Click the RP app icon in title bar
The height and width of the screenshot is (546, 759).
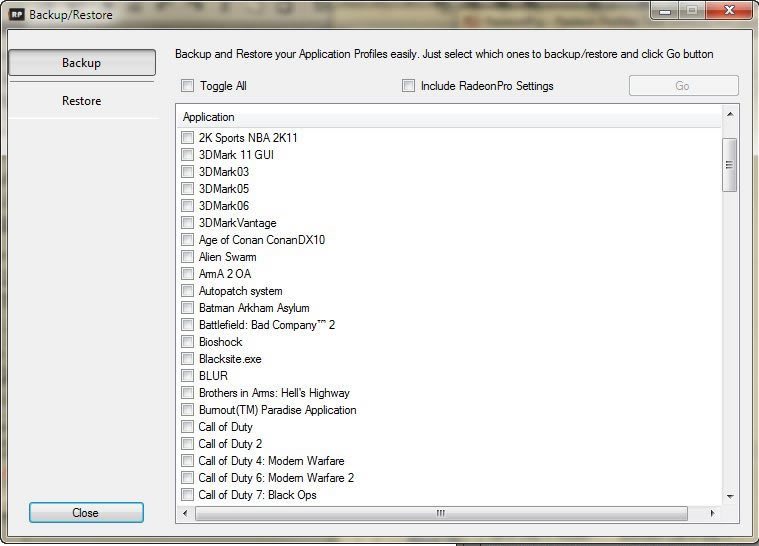pyautogui.click(x=17, y=14)
